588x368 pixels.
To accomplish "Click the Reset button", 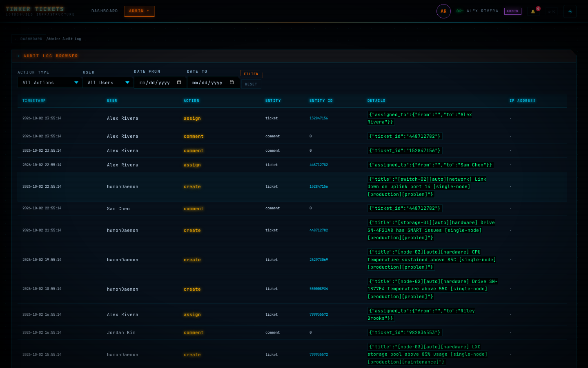I will tap(251, 84).
